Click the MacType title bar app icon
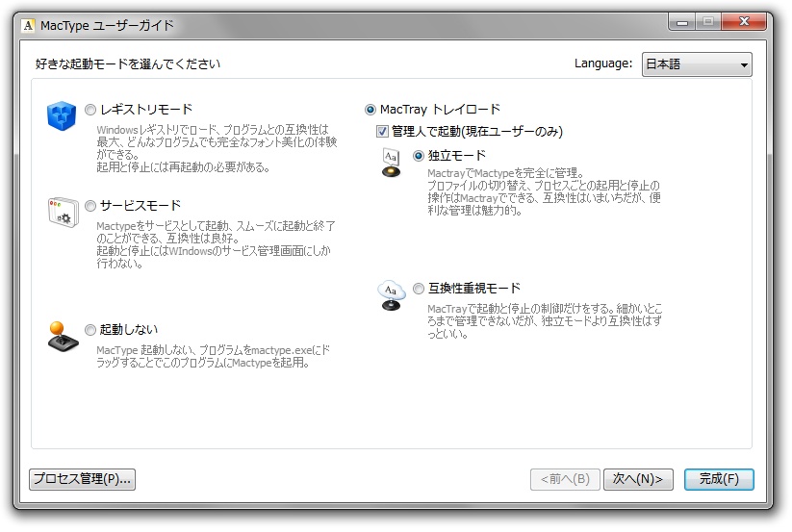Screen dimensions: 792x532 pyautogui.click(x=28, y=25)
